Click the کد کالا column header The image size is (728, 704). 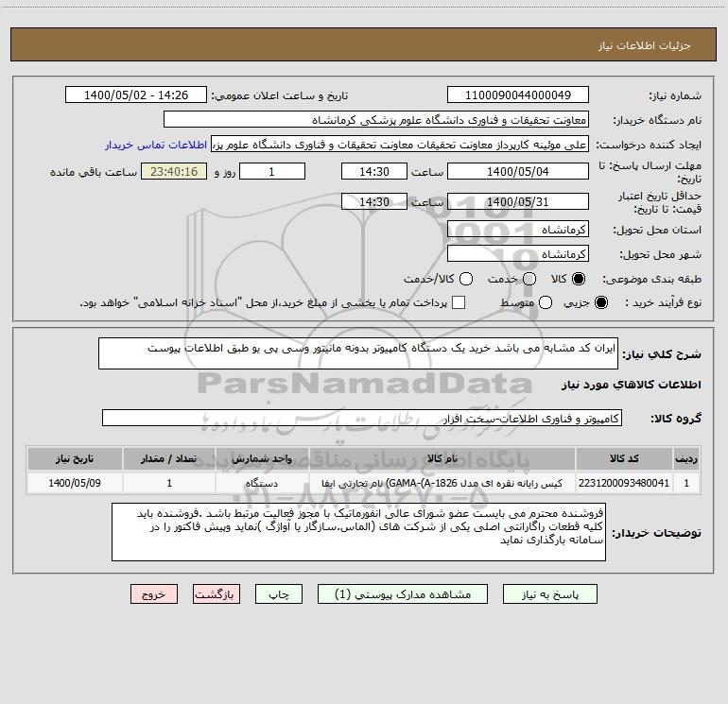624,458
